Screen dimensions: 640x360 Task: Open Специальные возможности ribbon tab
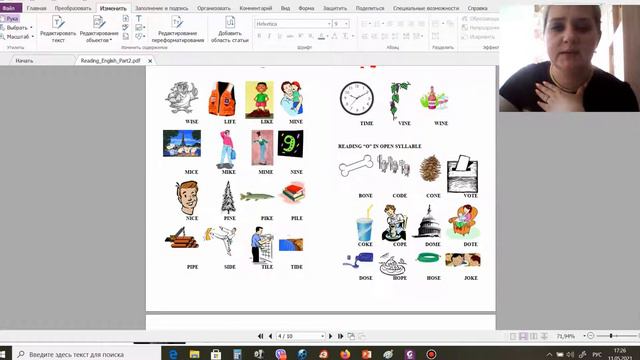[426, 8]
